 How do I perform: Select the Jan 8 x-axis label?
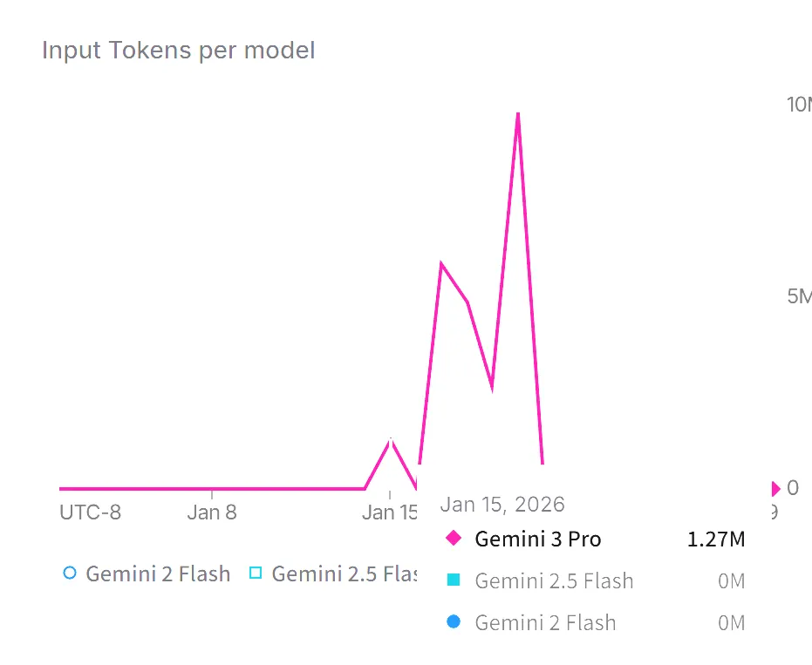click(212, 512)
